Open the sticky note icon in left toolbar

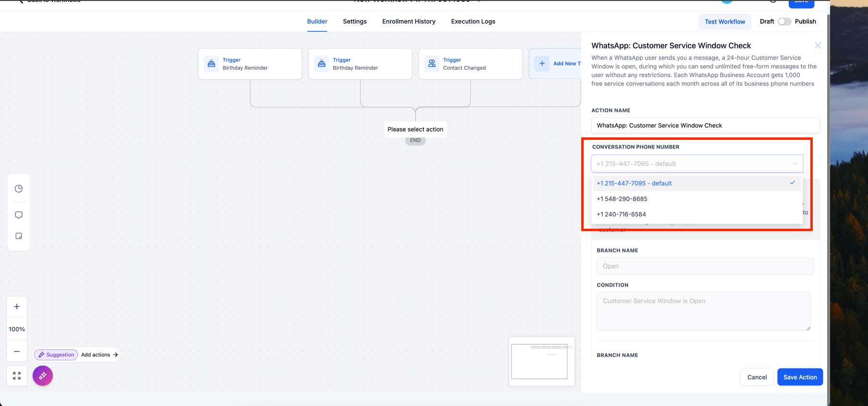tap(19, 236)
